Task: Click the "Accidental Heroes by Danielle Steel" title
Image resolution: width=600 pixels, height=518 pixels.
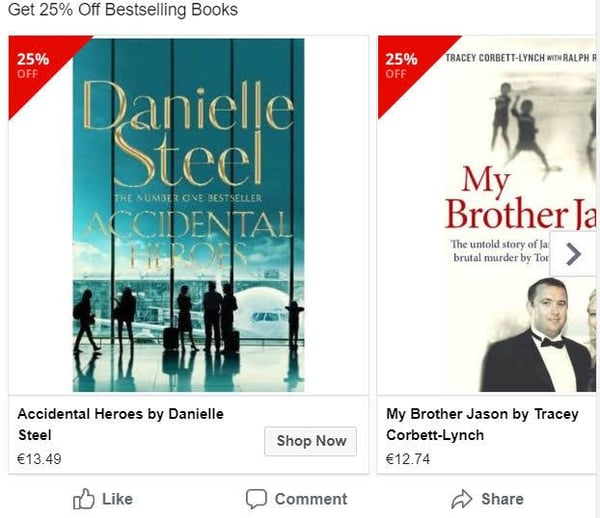Action: pos(120,424)
